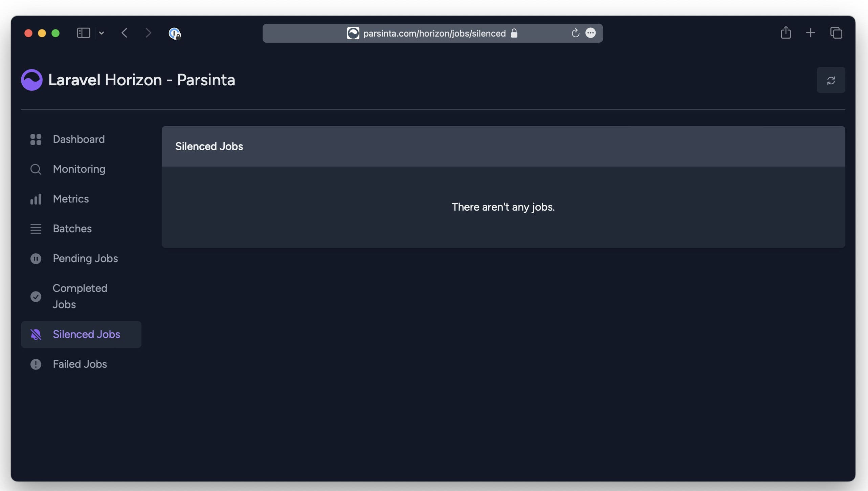The width and height of the screenshot is (868, 491).
Task: Click the Pending Jobs pause icon
Action: pos(36,258)
